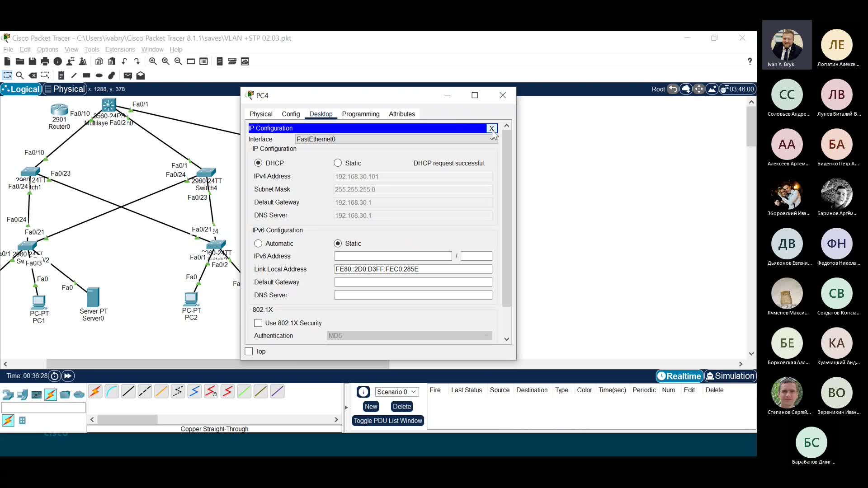Viewport: 868px width, 488px height.
Task: Redo the last action
Action: 137,61
